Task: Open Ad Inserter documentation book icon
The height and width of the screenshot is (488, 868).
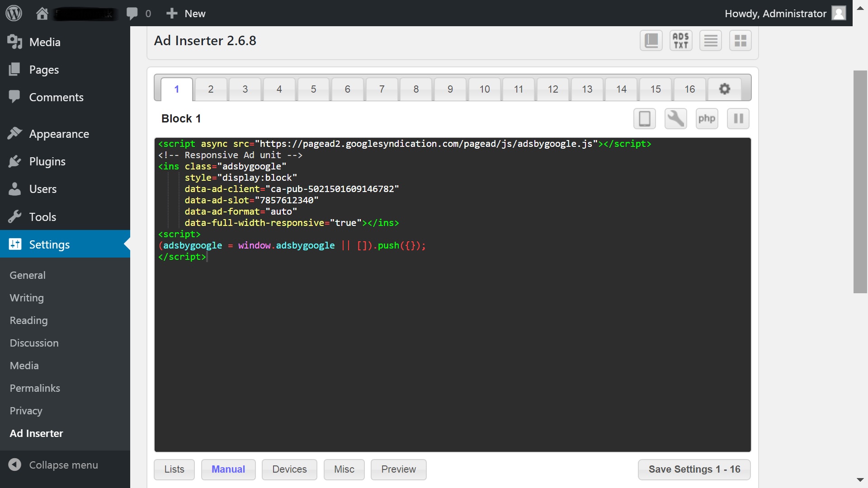Action: pyautogui.click(x=651, y=41)
